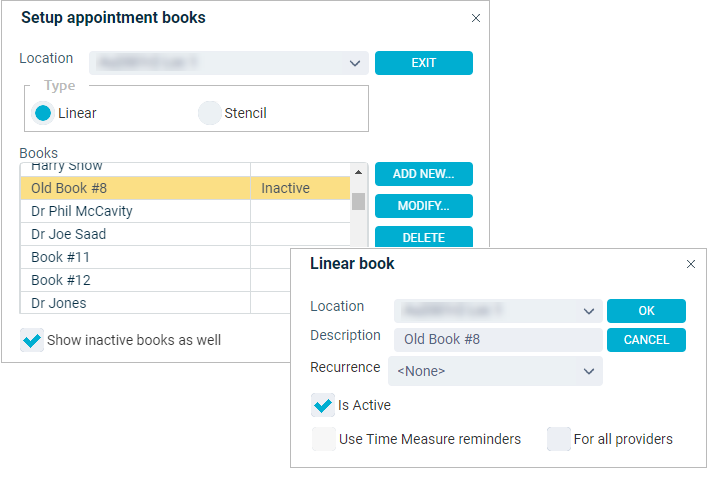Close the Setup appointment books dialog
Viewport: 724px width, 490px height.
(x=476, y=18)
